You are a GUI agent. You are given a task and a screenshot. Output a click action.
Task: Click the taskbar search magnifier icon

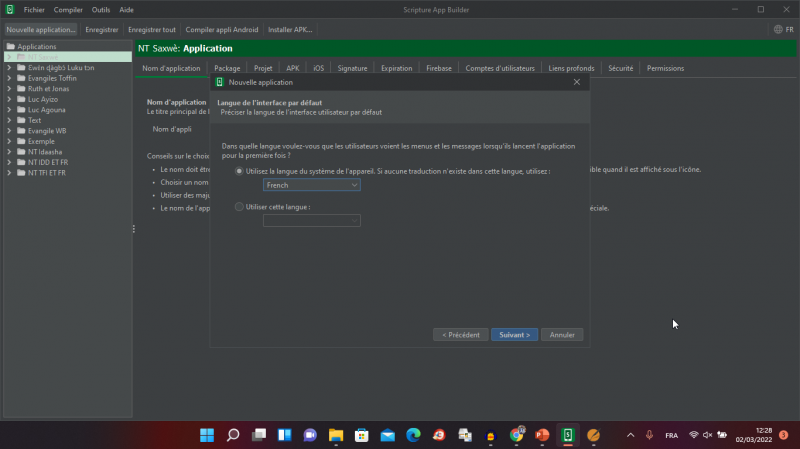click(233, 435)
